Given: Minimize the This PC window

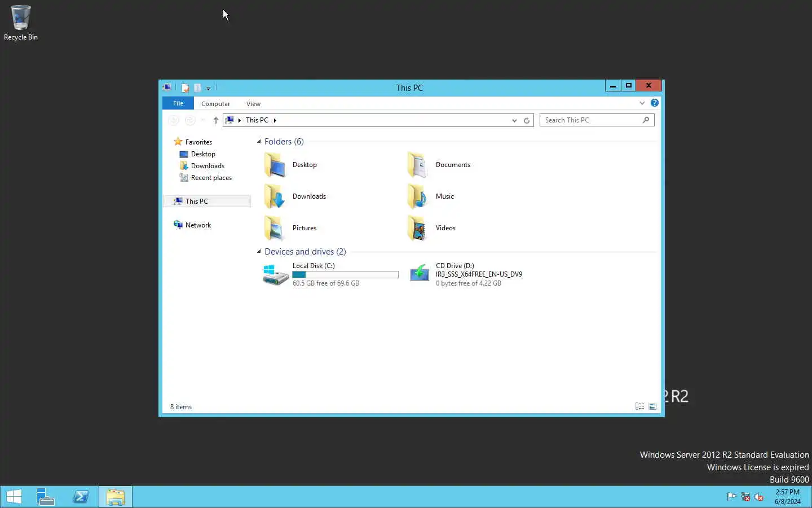Looking at the screenshot, I should pyautogui.click(x=613, y=86).
